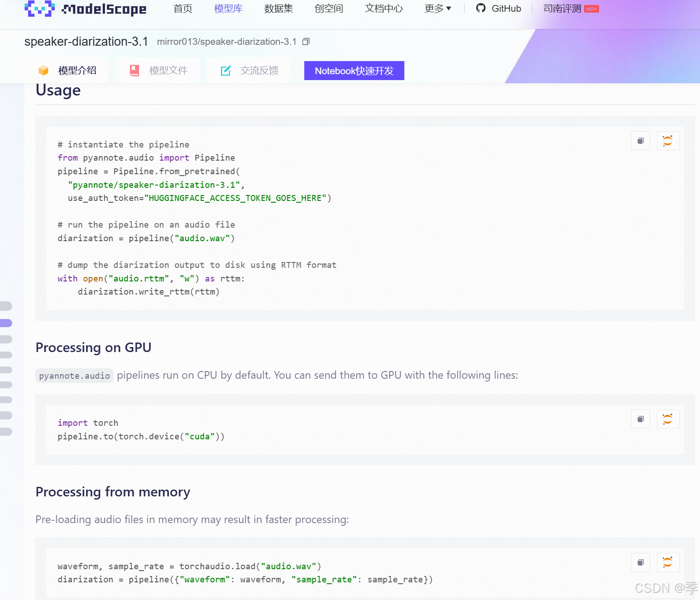Image resolution: width=700 pixels, height=600 pixels.
Task: Open torchaudio.load code in notebook icon
Action: (668, 562)
